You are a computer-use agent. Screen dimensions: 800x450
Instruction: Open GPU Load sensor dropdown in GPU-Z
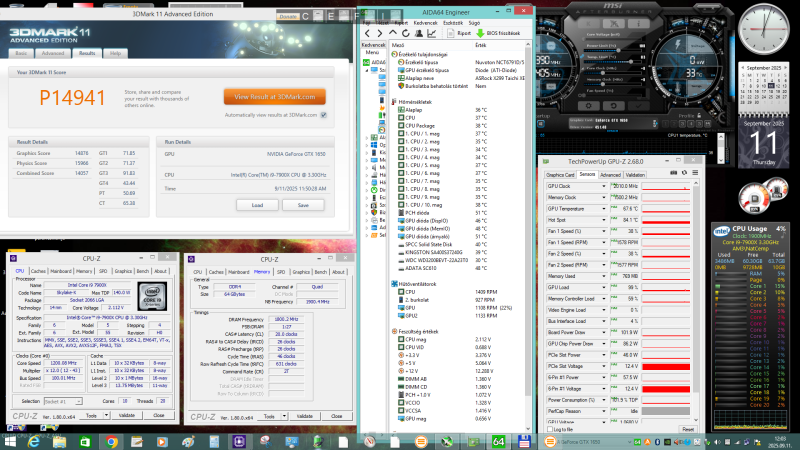point(604,288)
